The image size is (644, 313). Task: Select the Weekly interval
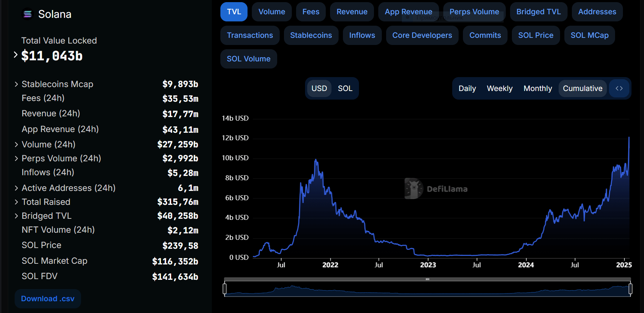[500, 88]
